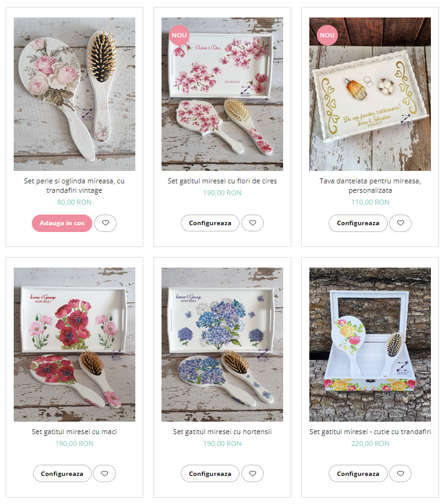Click heart icon for cherry blossom set
444x504 pixels.
click(x=253, y=223)
